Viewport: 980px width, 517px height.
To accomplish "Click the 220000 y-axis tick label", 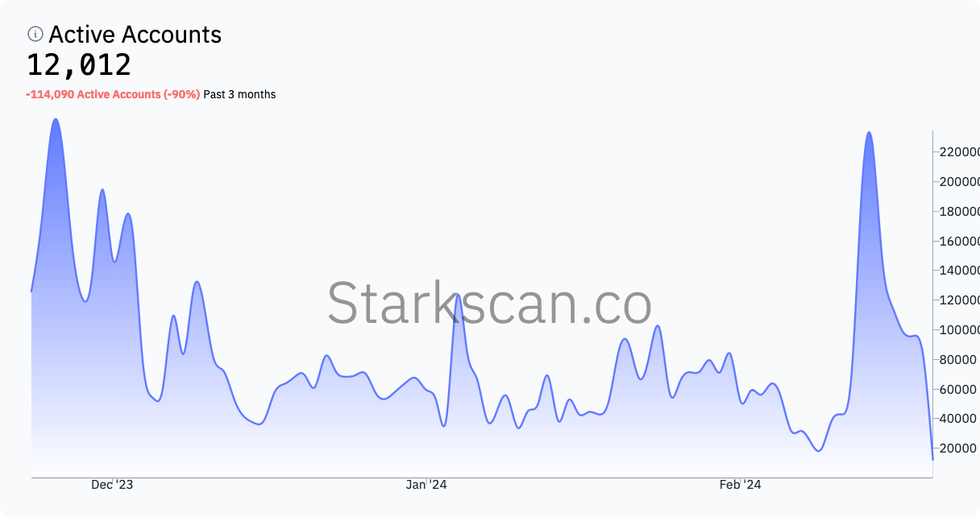I will point(959,152).
